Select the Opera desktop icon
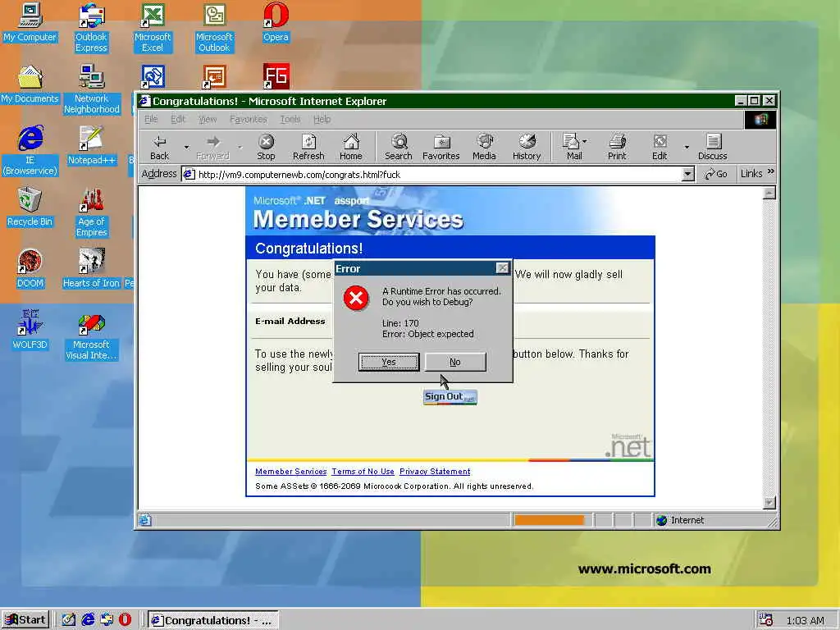 click(276, 22)
